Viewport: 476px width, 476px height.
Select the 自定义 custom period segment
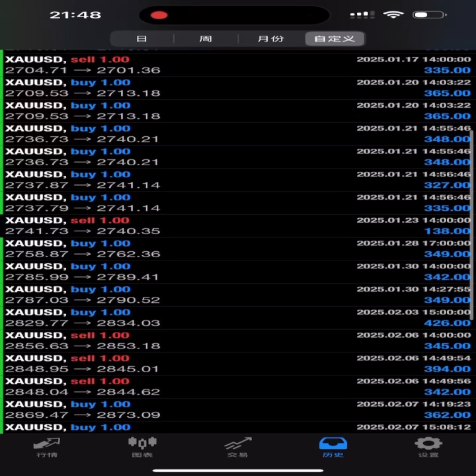[335, 38]
